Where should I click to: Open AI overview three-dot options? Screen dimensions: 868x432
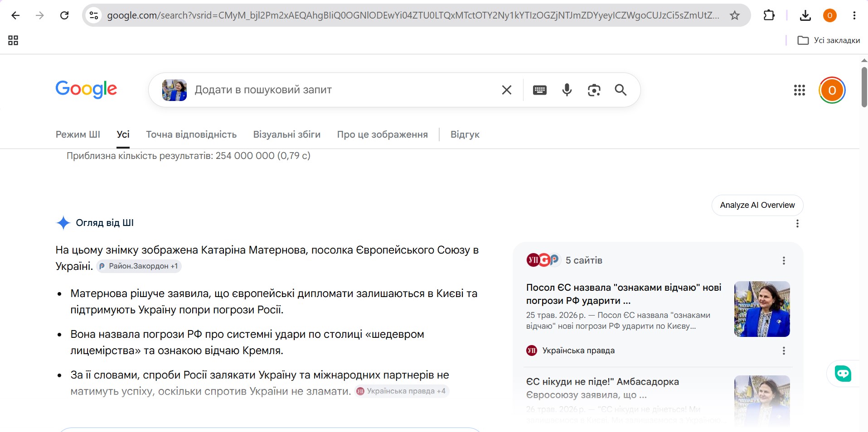(x=797, y=223)
